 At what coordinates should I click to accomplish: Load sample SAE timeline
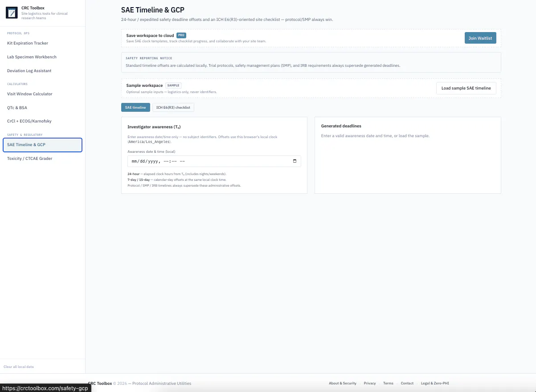[466, 88]
